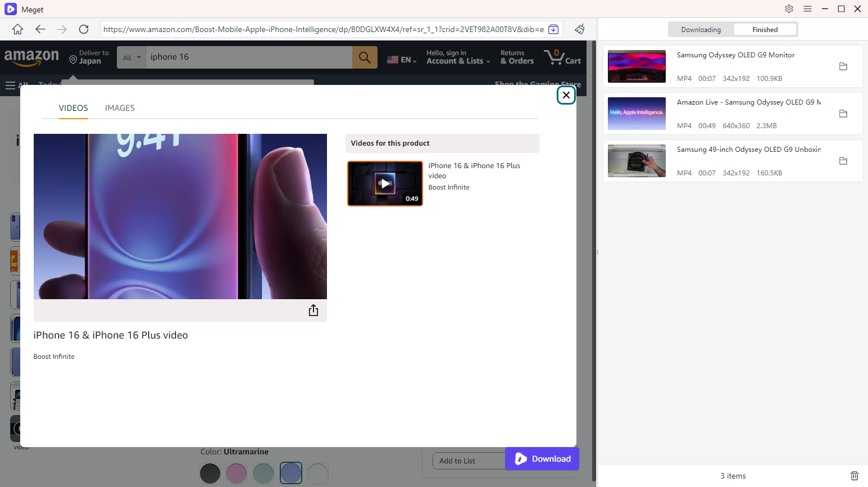Reload the current page
The width and height of the screenshot is (868, 487).
pos(84,29)
